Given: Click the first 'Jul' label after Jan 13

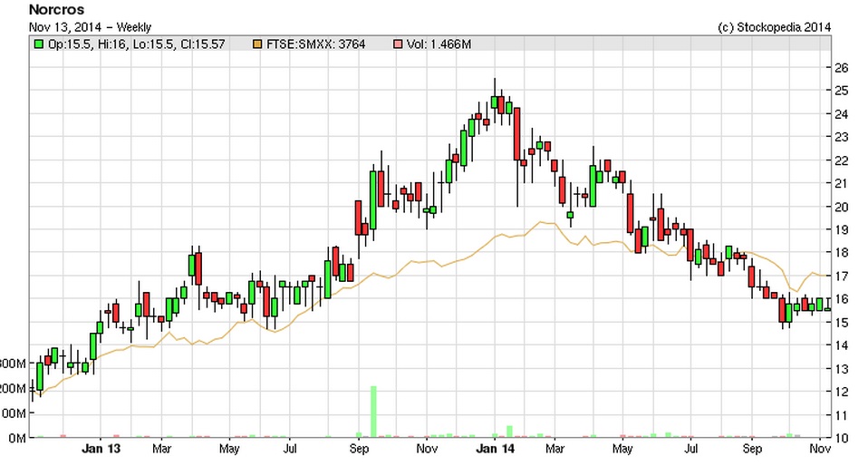Looking at the screenshot, I should [x=290, y=449].
